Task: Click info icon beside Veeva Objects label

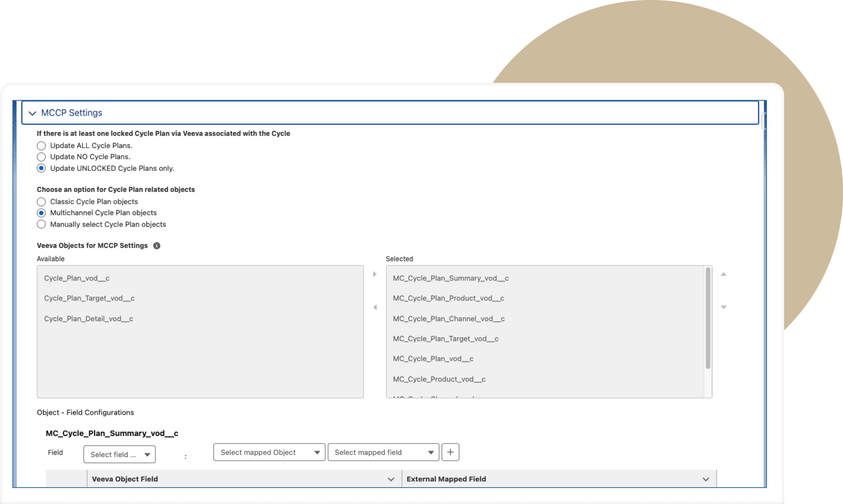Action: pos(157,246)
